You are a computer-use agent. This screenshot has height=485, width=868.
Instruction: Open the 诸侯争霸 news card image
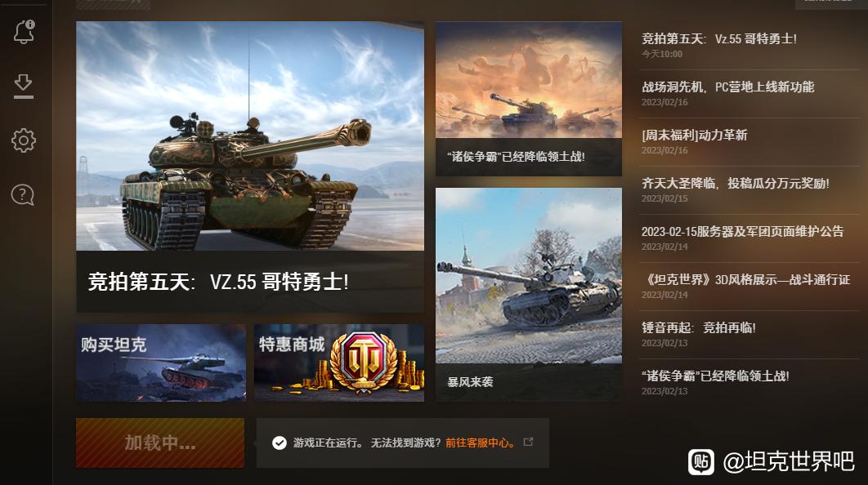coord(529,80)
